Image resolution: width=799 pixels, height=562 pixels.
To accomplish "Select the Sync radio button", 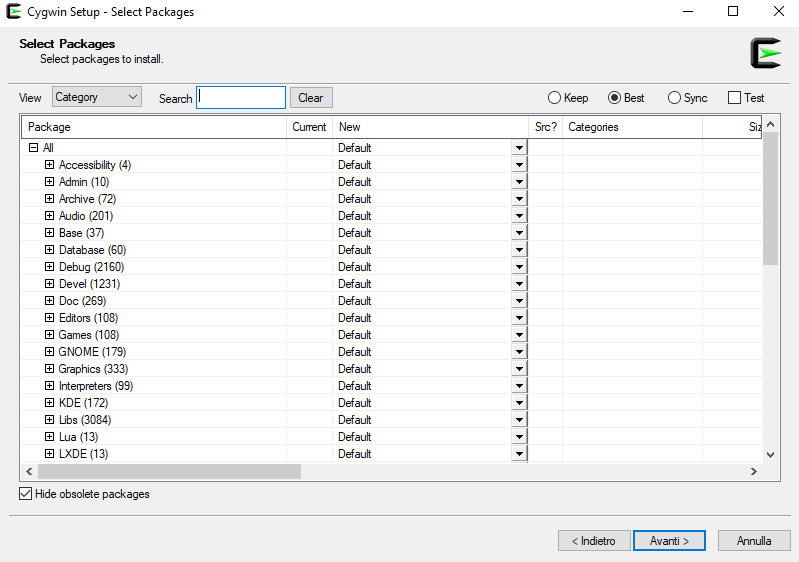I will click(x=674, y=98).
